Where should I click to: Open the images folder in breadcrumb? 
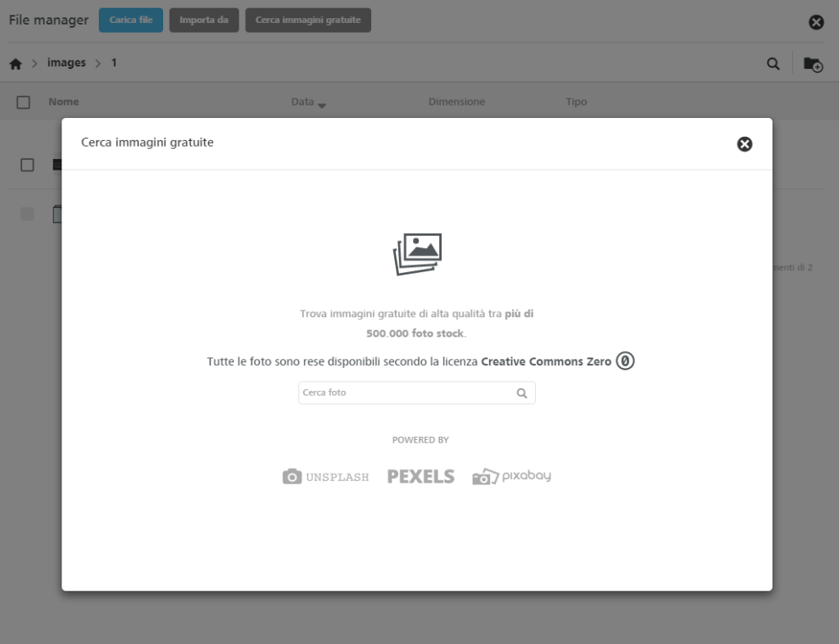pyautogui.click(x=66, y=62)
